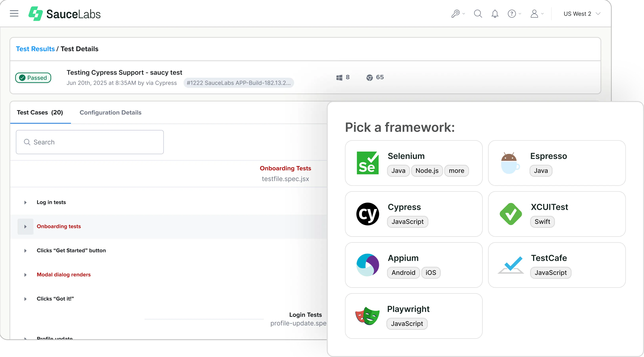Go back to Test Results
The width and height of the screenshot is (644, 357).
point(35,49)
